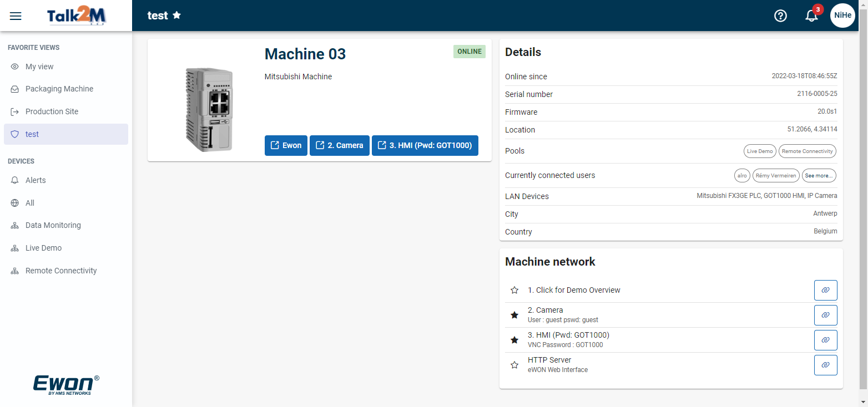
Task: Click the Machine 03 device image
Action: click(209, 109)
